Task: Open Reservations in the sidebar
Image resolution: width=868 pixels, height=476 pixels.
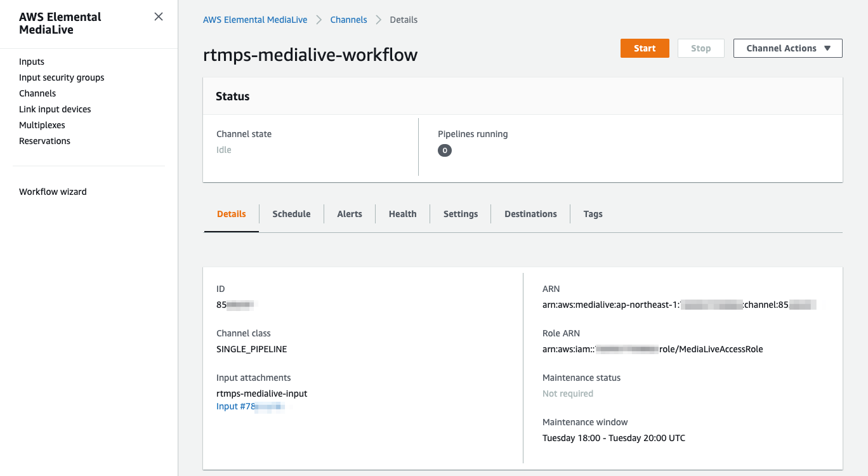Action: tap(44, 141)
